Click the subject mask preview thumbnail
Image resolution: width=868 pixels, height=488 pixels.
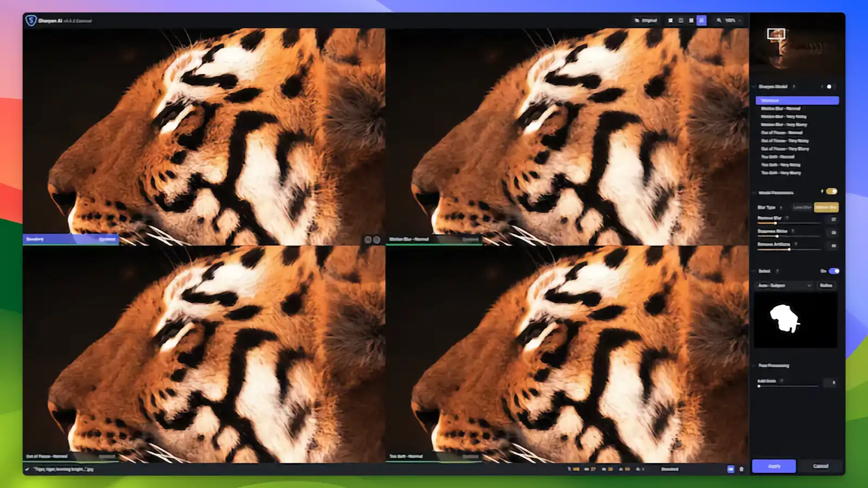[x=795, y=320]
